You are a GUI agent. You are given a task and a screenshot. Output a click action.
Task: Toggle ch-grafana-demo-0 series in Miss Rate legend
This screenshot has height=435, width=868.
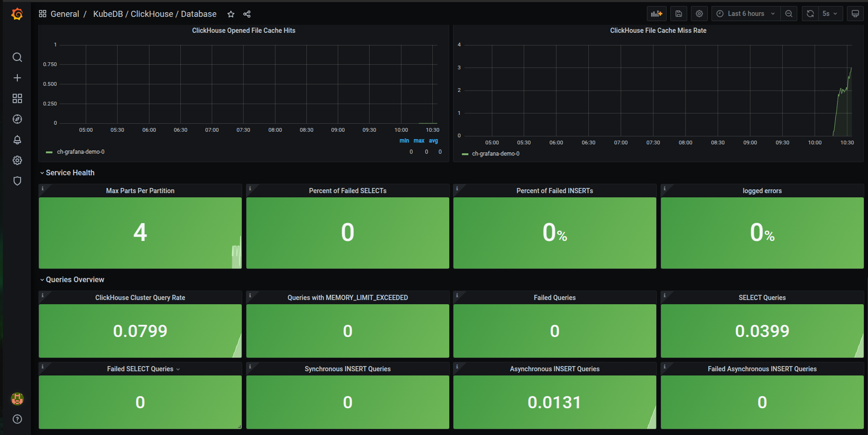496,154
